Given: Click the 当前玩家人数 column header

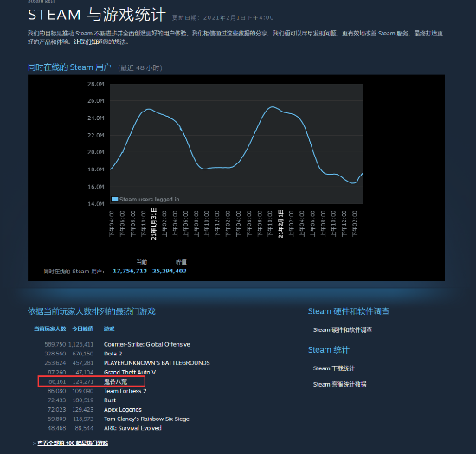Looking at the screenshot, I should tap(50, 329).
